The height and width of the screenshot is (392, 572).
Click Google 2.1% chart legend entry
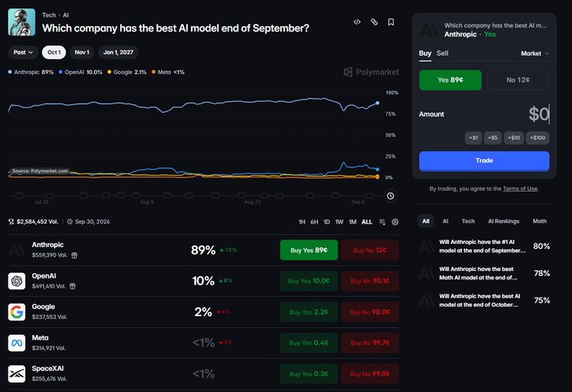point(126,72)
